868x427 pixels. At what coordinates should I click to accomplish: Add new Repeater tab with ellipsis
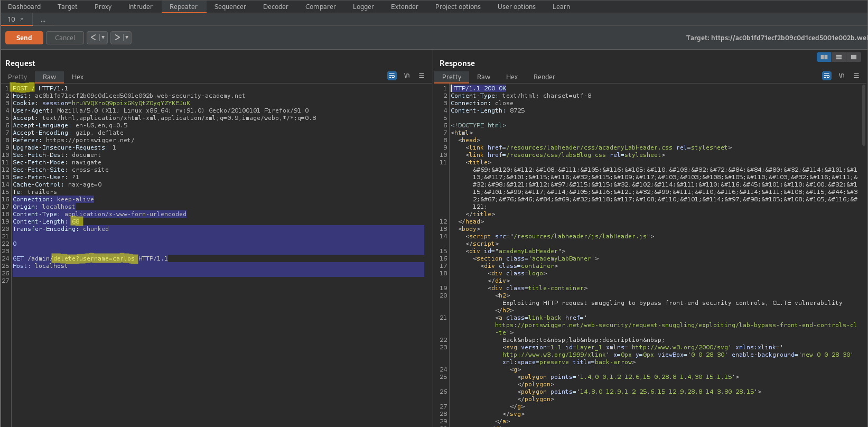coord(43,20)
